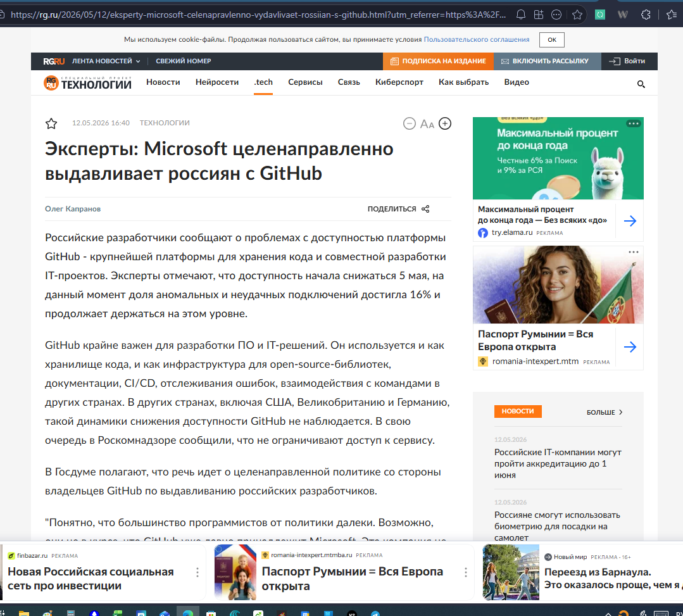
Task: Open the menu dots of the bottom Romania passport ad
Action: [x=466, y=572]
